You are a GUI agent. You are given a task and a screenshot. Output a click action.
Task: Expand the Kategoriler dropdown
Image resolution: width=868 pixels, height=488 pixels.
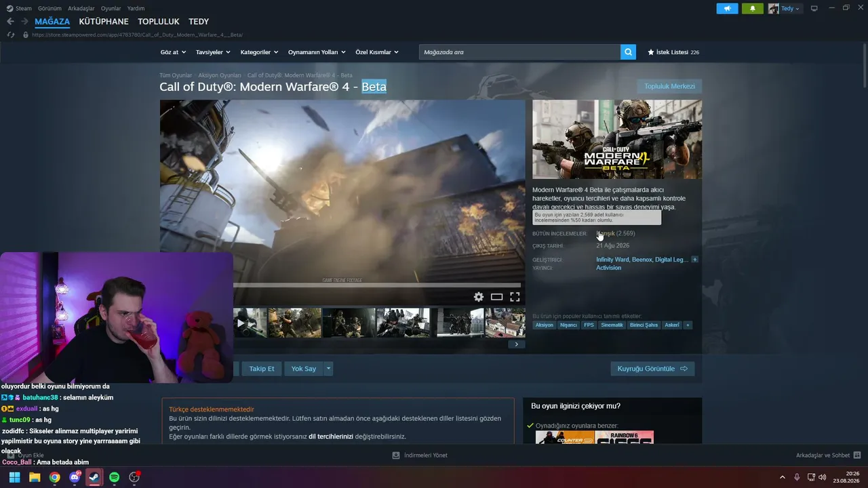[259, 52]
